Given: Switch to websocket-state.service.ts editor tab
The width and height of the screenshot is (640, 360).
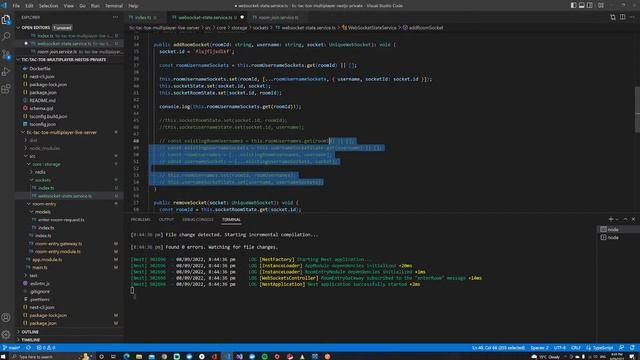Looking at the screenshot, I should 205,18.
